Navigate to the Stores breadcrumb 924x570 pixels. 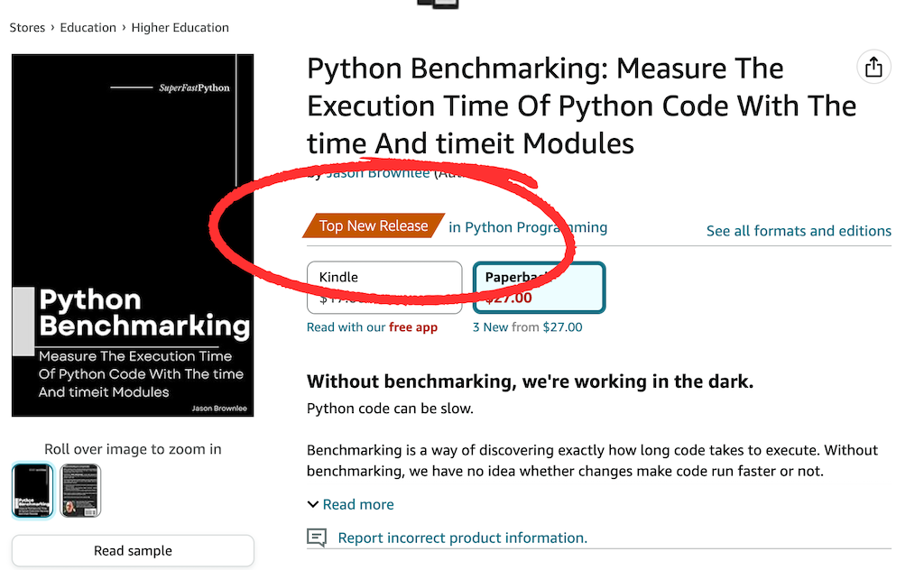tap(26, 27)
